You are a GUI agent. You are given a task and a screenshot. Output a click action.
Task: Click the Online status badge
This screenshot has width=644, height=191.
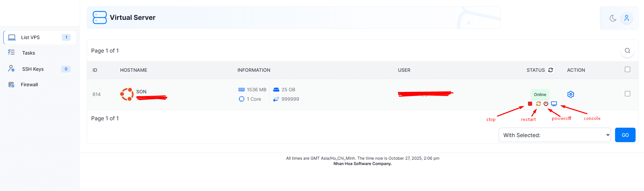pos(540,95)
